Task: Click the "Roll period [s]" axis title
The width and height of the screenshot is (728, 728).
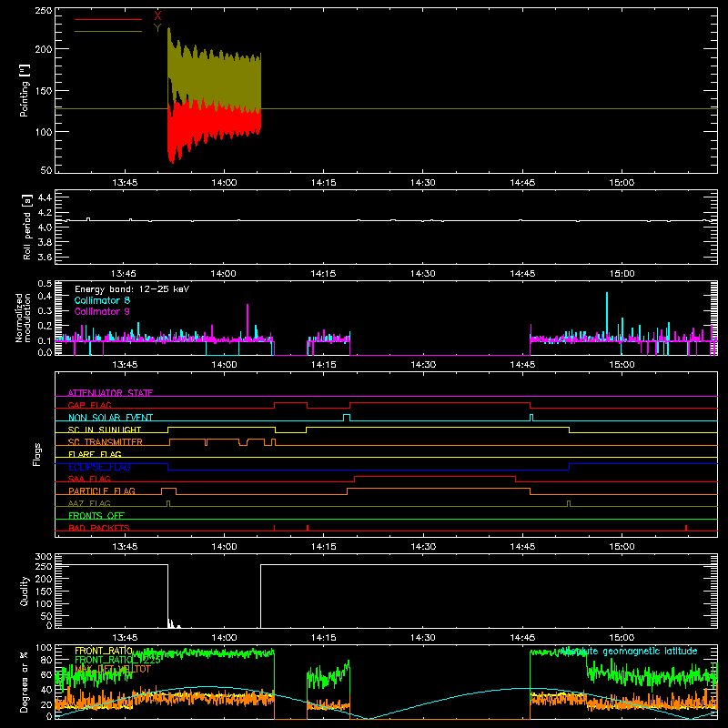Action: tap(26, 227)
